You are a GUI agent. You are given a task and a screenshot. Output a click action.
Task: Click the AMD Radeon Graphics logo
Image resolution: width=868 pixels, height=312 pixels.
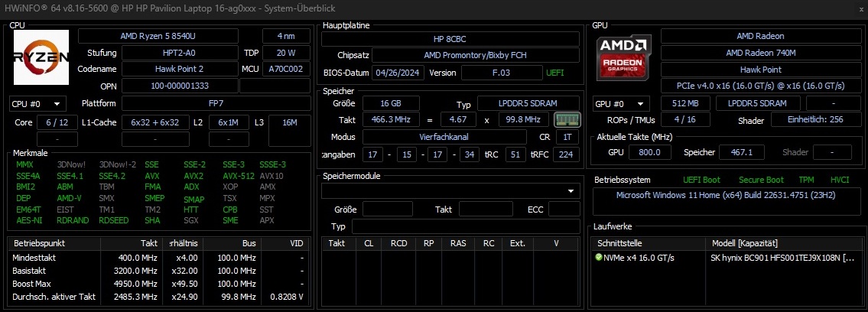coord(623,57)
